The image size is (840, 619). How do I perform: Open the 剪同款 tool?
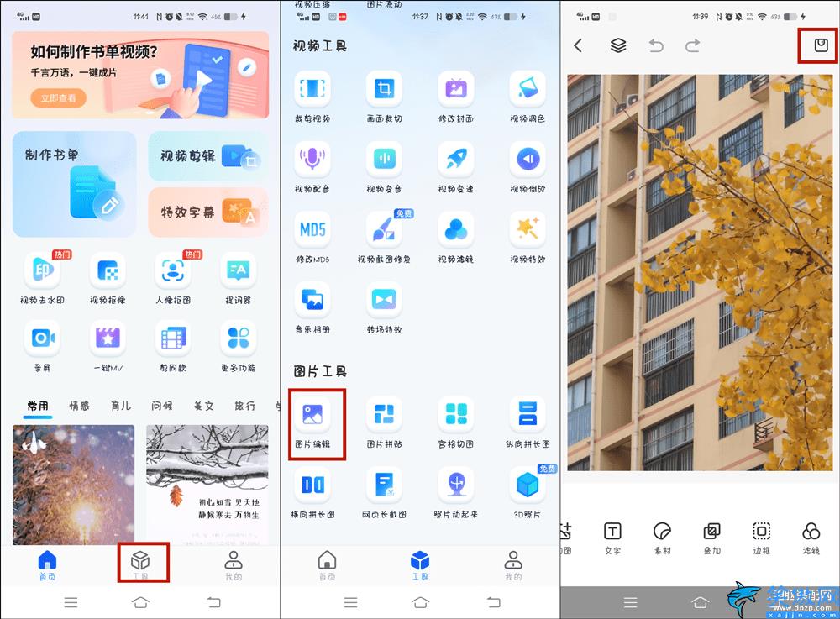[173, 346]
